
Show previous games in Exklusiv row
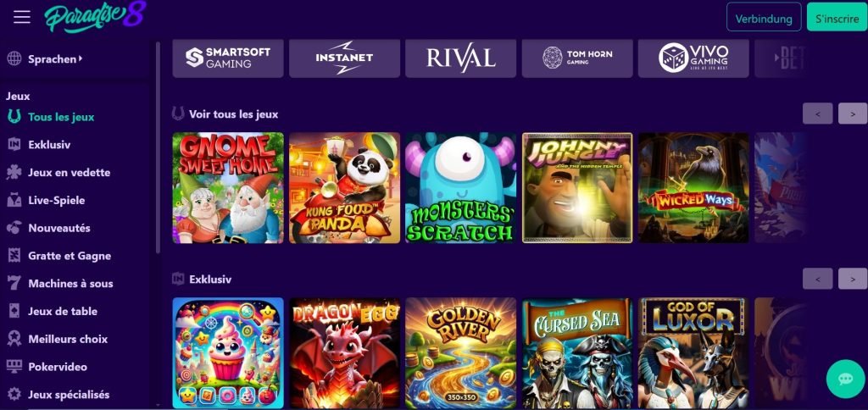pos(818,279)
